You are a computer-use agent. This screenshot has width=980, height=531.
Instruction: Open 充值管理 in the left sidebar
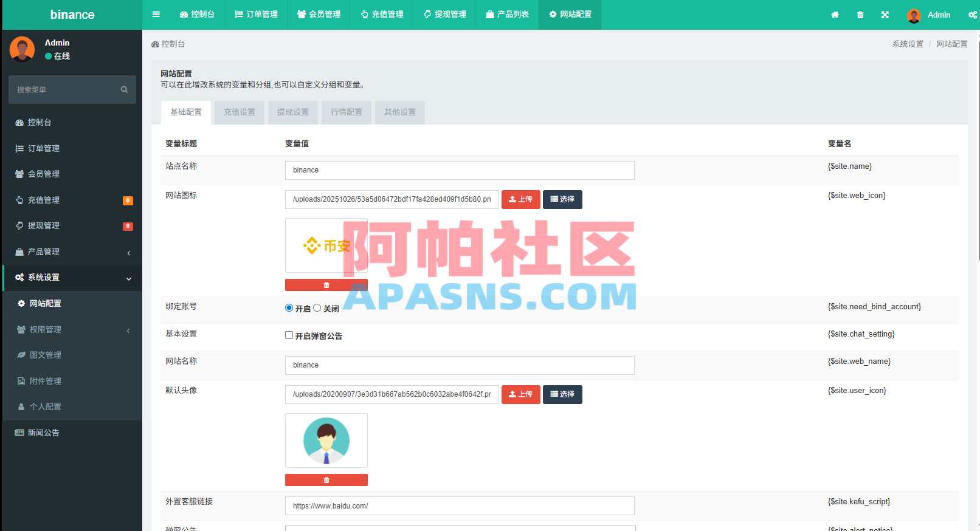click(x=72, y=200)
